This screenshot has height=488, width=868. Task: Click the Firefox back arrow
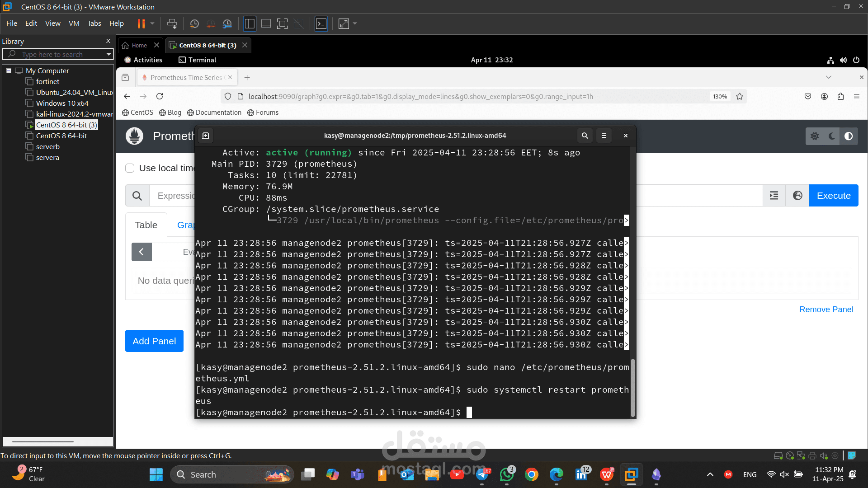(x=127, y=96)
